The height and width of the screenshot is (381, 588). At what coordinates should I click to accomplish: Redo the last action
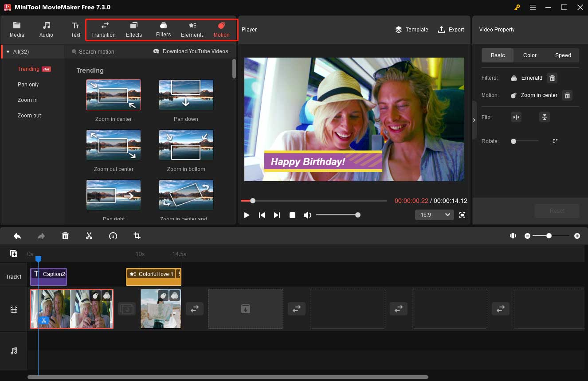pos(41,236)
